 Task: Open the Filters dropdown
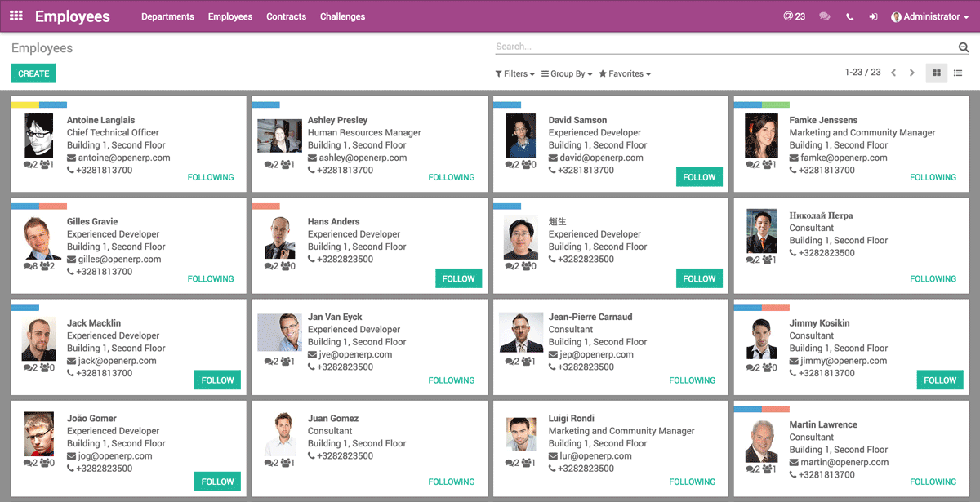pyautogui.click(x=514, y=73)
